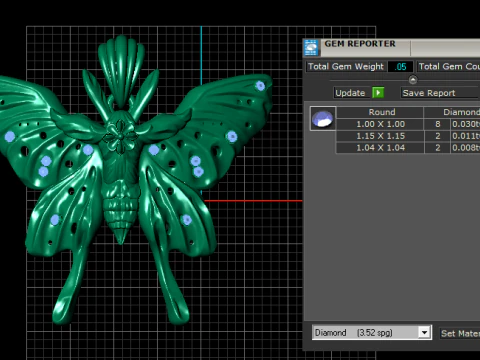
Task: Click the Gem Reporter panel icon
Action: coord(311,48)
